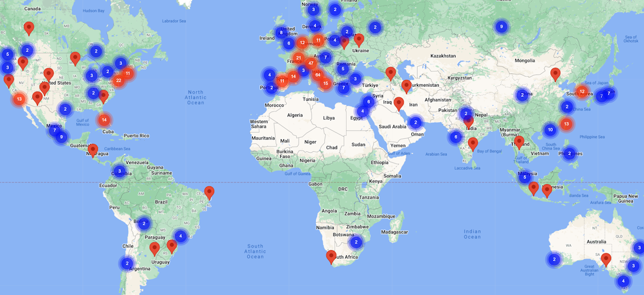Image resolution: width=644 pixels, height=295 pixels.
Task: Select the blue 5 cluster over Romania
Action: [343, 69]
